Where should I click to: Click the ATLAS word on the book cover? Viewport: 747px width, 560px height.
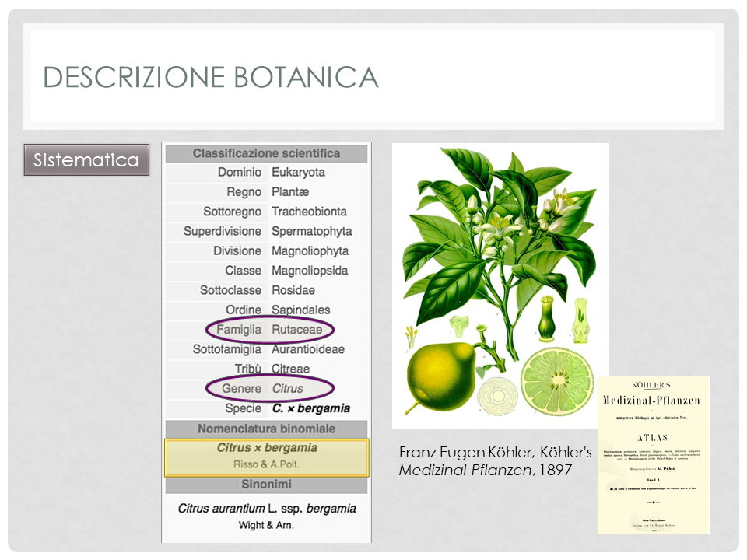[x=653, y=438]
